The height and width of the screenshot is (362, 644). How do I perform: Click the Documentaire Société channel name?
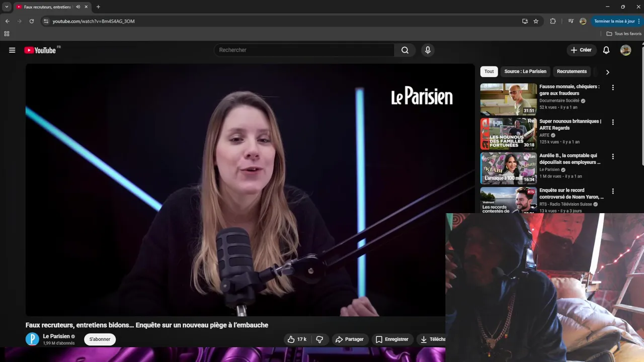pos(559,101)
